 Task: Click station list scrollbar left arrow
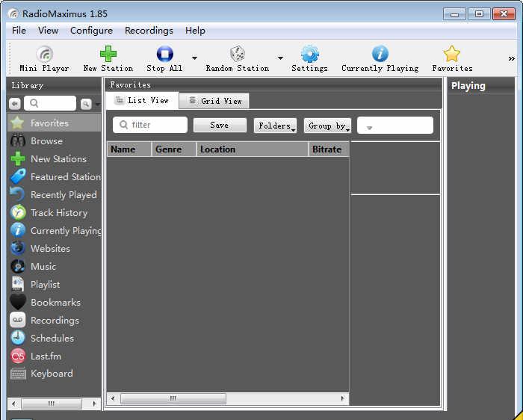click(x=113, y=398)
